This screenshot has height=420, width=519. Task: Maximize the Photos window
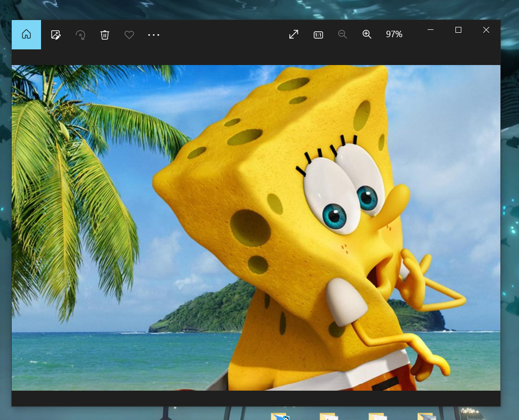coord(458,30)
